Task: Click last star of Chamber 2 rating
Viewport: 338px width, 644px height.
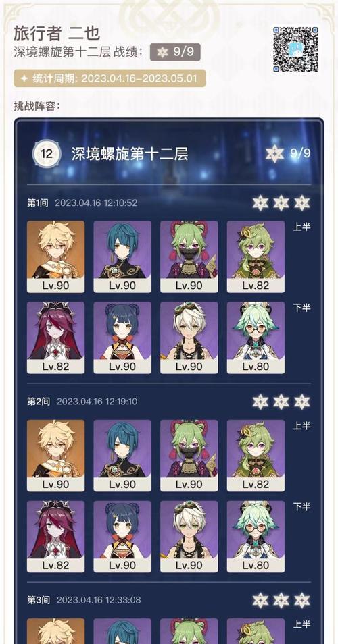Action: pyautogui.click(x=302, y=401)
